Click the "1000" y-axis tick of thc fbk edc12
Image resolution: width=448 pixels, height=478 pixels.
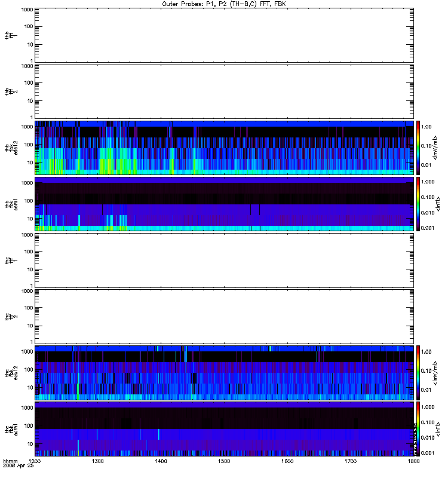pyautogui.click(x=27, y=351)
